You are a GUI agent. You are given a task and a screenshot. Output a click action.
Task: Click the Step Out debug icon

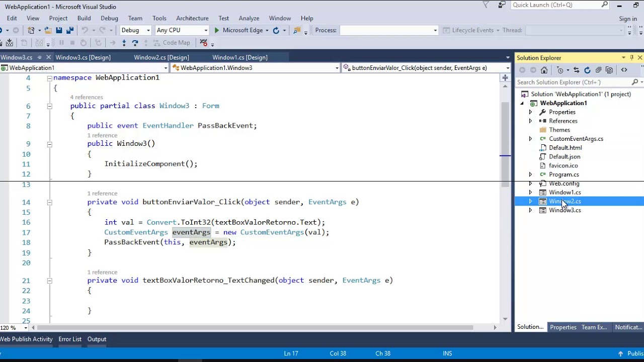click(146, 43)
